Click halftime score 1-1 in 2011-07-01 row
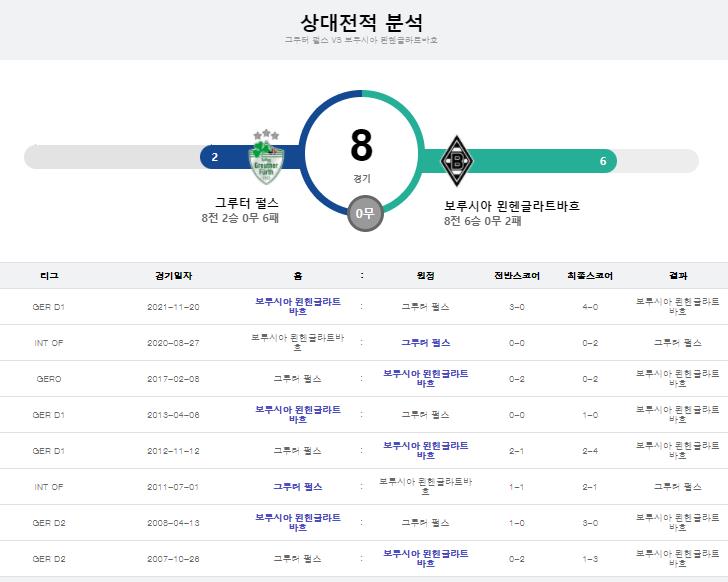728x582 pixels. [x=517, y=487]
